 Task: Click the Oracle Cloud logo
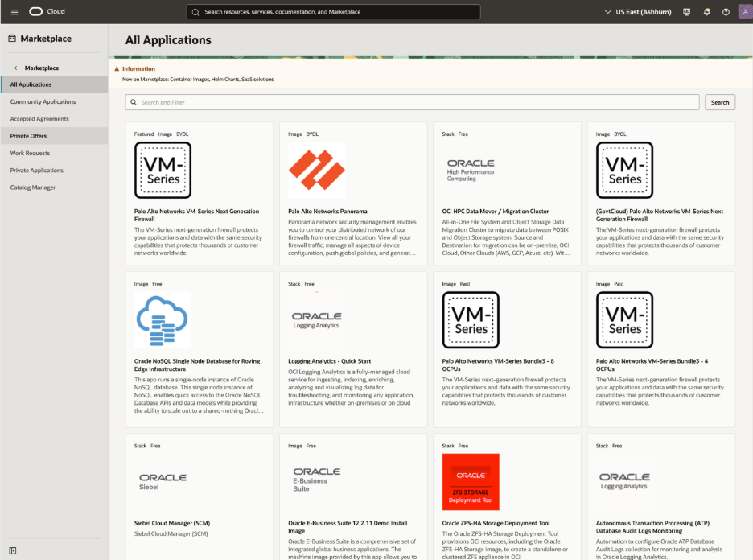pos(47,12)
